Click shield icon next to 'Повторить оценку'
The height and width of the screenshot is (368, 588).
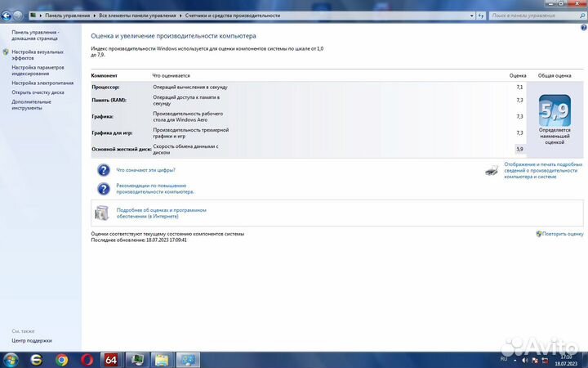point(538,234)
